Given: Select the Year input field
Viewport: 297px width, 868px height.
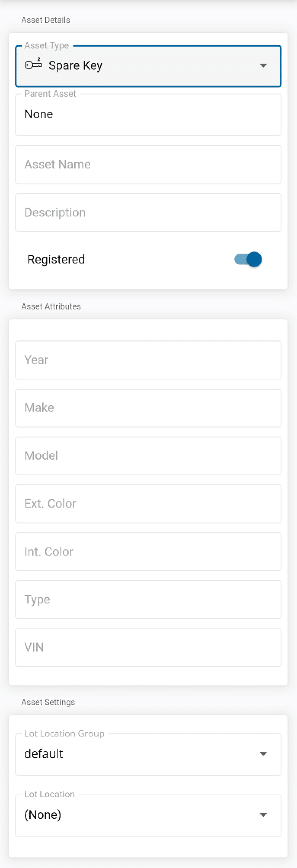Looking at the screenshot, I should click(x=148, y=360).
